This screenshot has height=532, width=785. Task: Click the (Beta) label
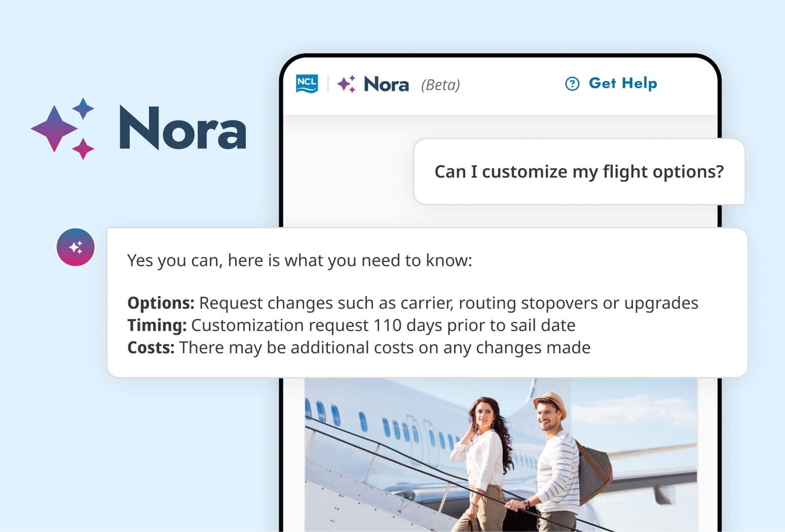[440, 85]
